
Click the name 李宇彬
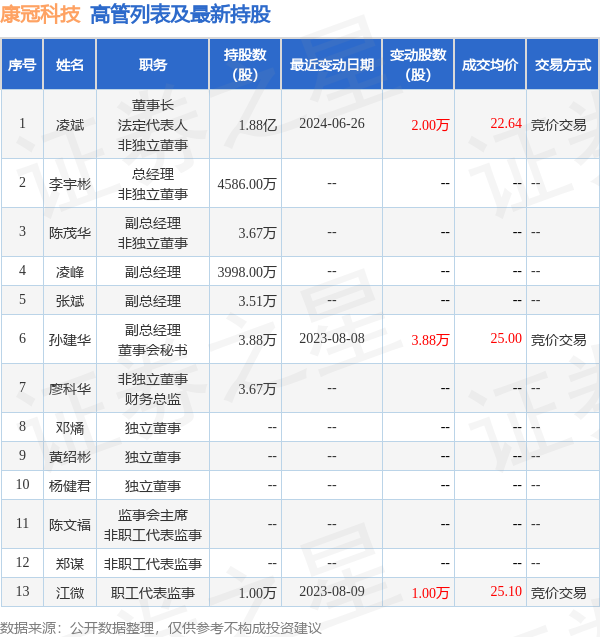pos(70,184)
